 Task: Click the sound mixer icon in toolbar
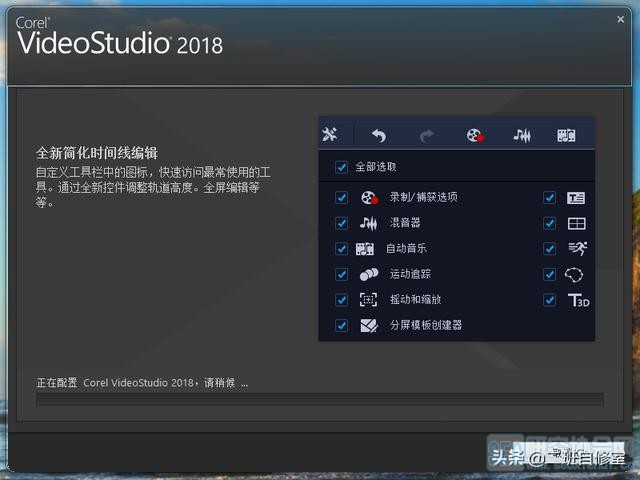522,135
